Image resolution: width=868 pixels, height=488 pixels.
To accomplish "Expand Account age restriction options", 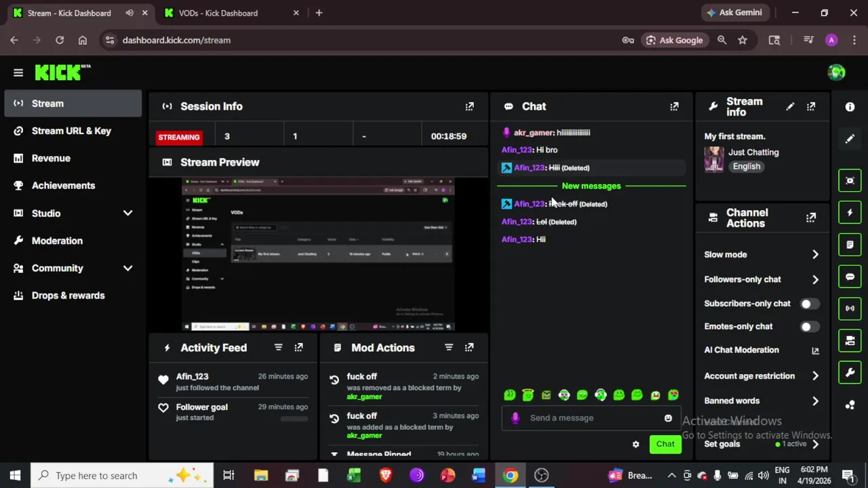I will [815, 376].
